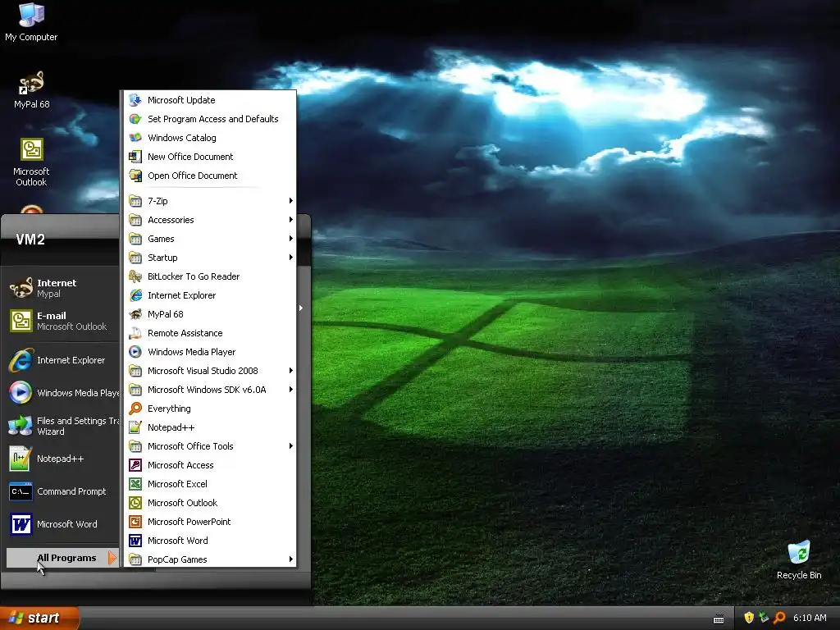Click the Start button
The image size is (840, 630).
39,618
